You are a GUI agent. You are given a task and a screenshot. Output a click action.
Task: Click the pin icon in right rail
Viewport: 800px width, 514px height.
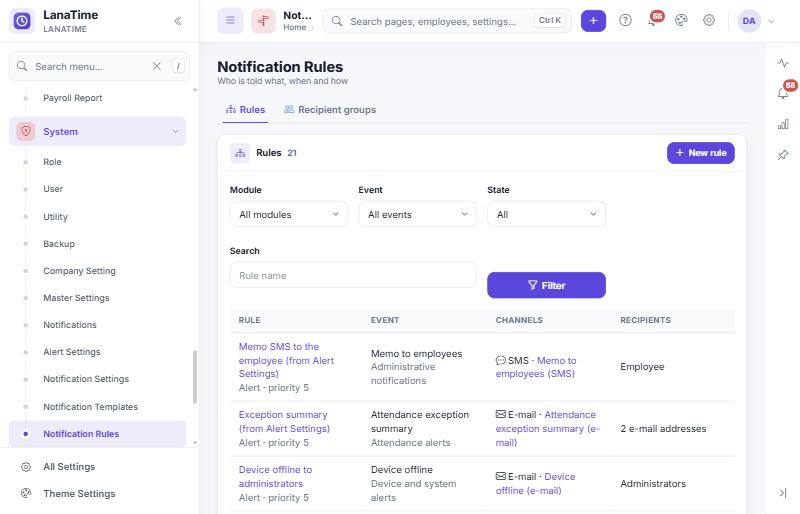click(783, 155)
